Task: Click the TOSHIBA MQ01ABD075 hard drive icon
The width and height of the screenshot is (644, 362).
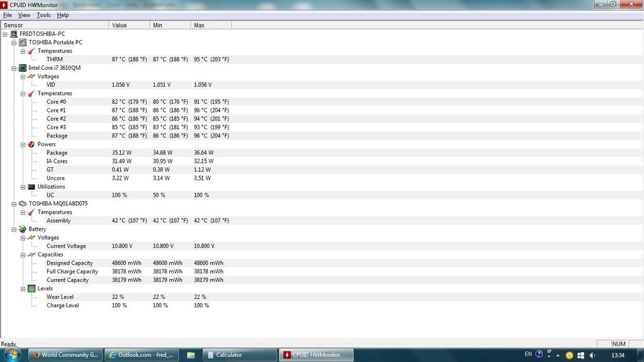Action: [x=23, y=204]
